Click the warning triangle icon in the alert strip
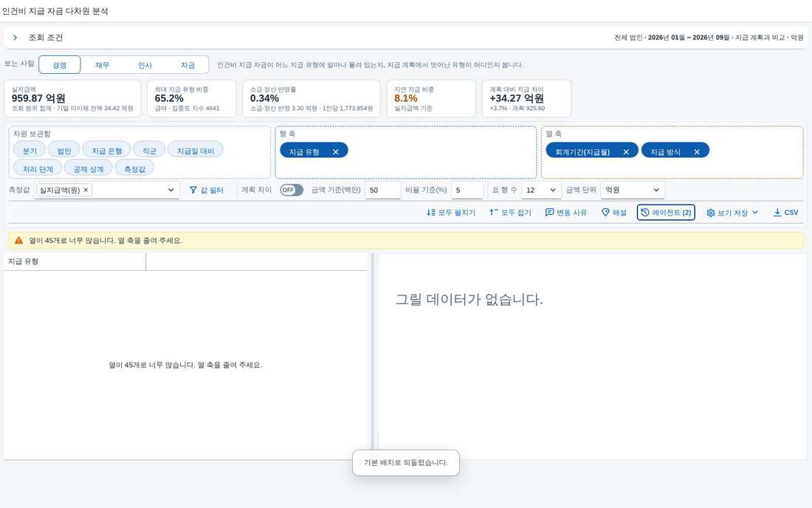 pos(18,240)
